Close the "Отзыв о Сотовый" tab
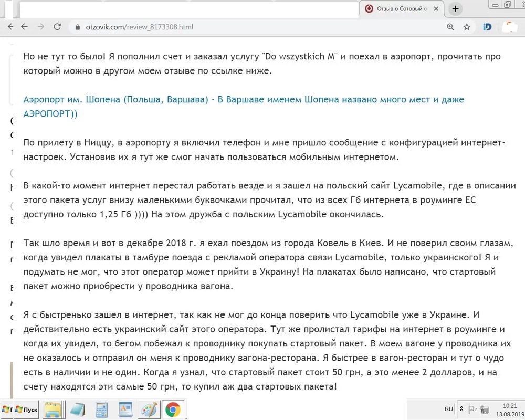 436,9
